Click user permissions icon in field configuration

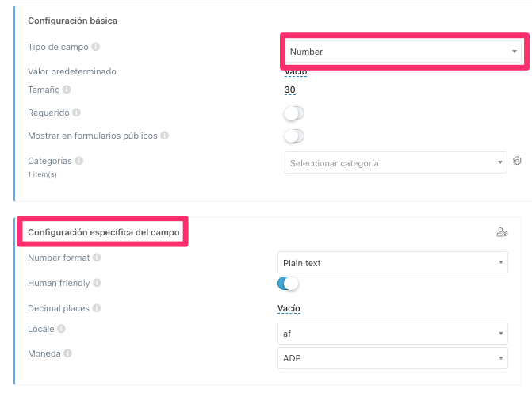[501, 232]
